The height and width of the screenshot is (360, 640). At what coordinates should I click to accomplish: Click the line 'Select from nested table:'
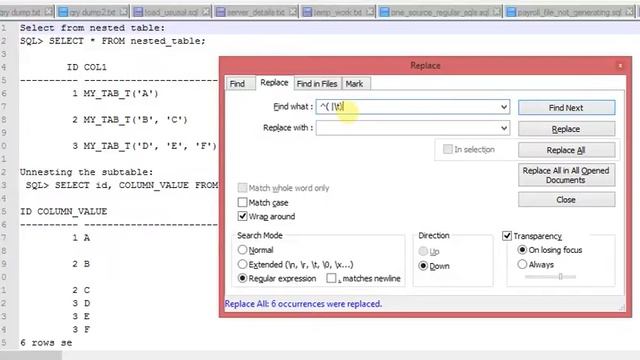tap(93, 28)
